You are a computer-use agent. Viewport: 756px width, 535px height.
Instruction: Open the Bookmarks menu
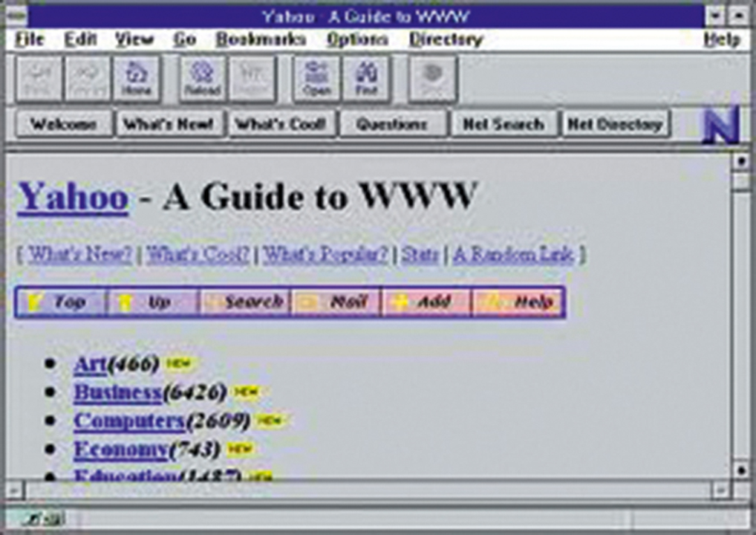point(261,39)
